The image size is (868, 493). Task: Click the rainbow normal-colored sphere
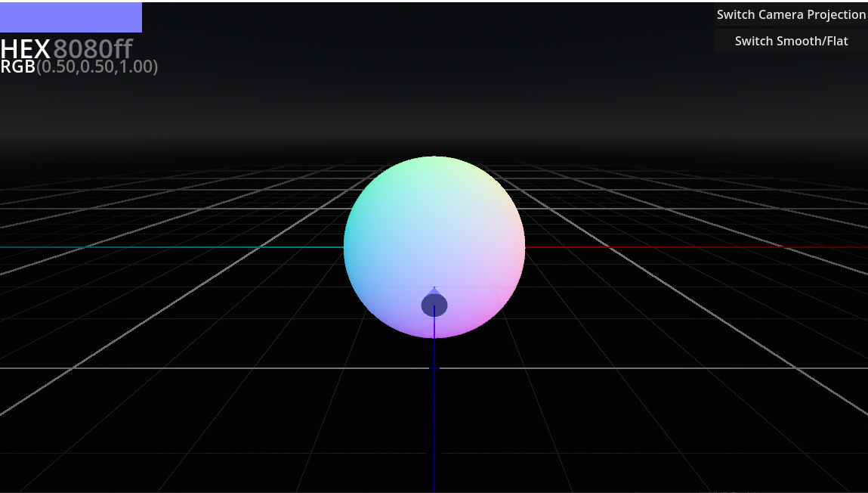coord(434,247)
